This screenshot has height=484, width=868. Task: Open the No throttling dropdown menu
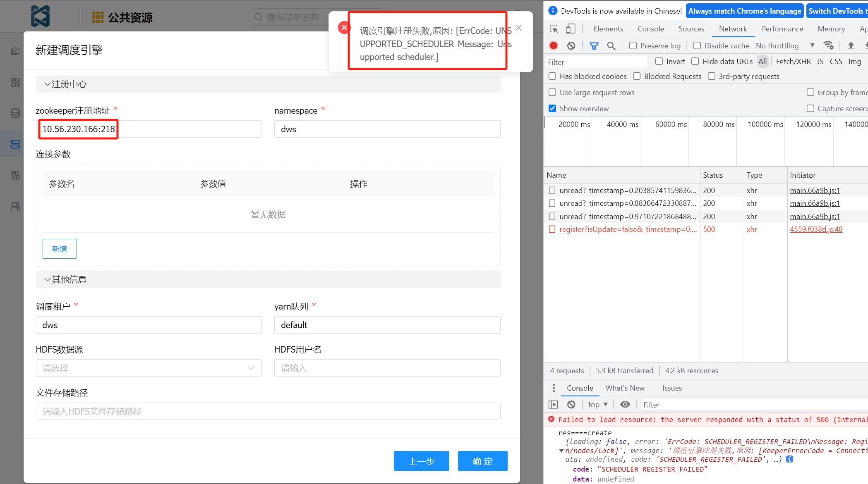(785, 45)
